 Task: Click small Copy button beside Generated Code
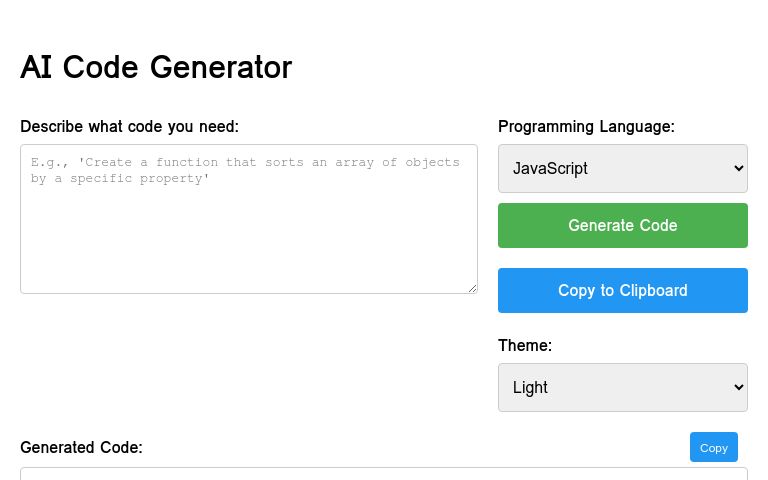point(713,447)
